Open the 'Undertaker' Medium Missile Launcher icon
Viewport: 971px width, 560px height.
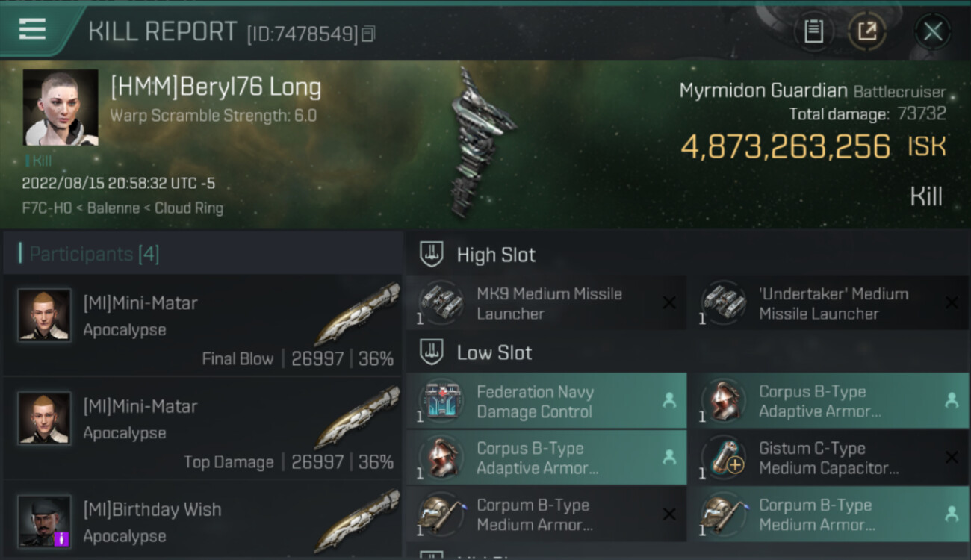[x=722, y=302]
